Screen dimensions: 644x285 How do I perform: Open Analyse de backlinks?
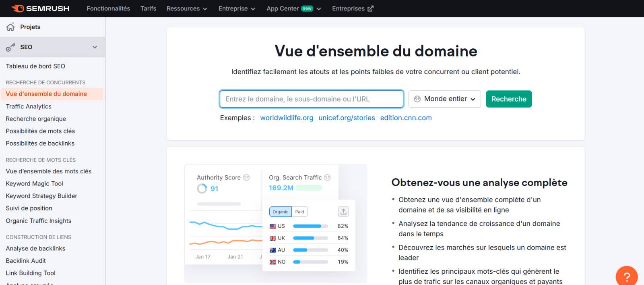coord(35,249)
